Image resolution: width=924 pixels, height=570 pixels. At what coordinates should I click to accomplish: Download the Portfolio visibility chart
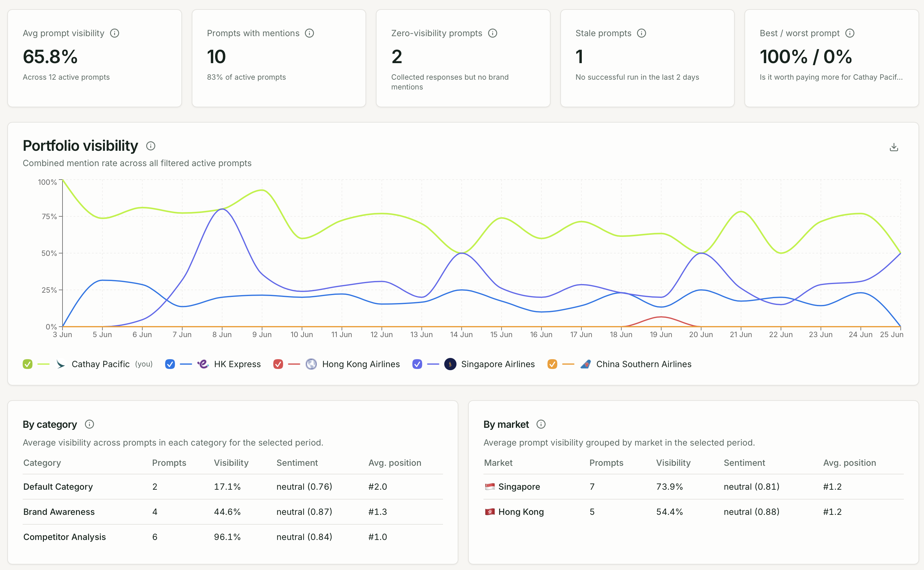tap(894, 147)
